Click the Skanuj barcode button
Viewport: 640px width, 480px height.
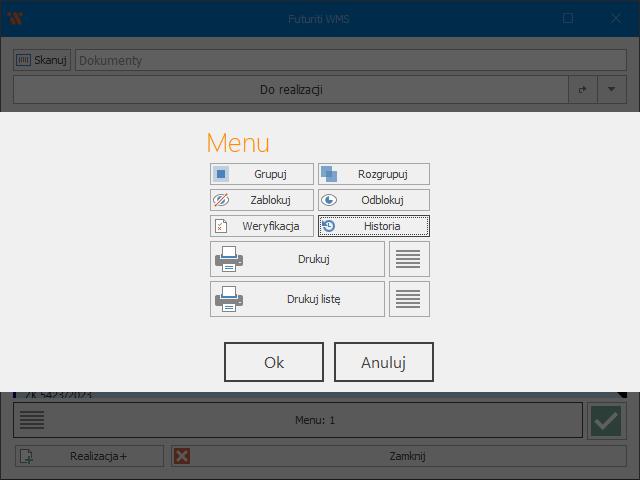click(x=42, y=60)
